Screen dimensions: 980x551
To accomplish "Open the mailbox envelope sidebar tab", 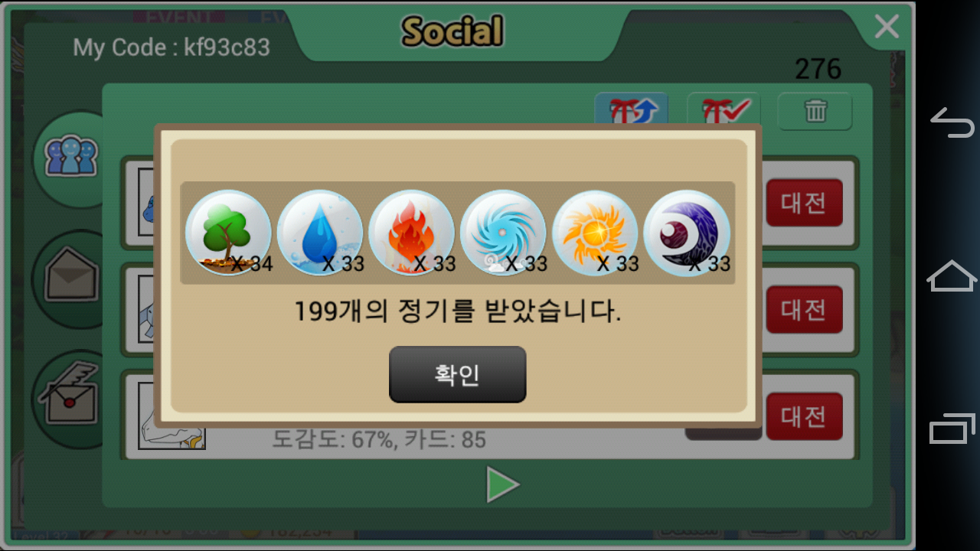I will [x=70, y=279].
